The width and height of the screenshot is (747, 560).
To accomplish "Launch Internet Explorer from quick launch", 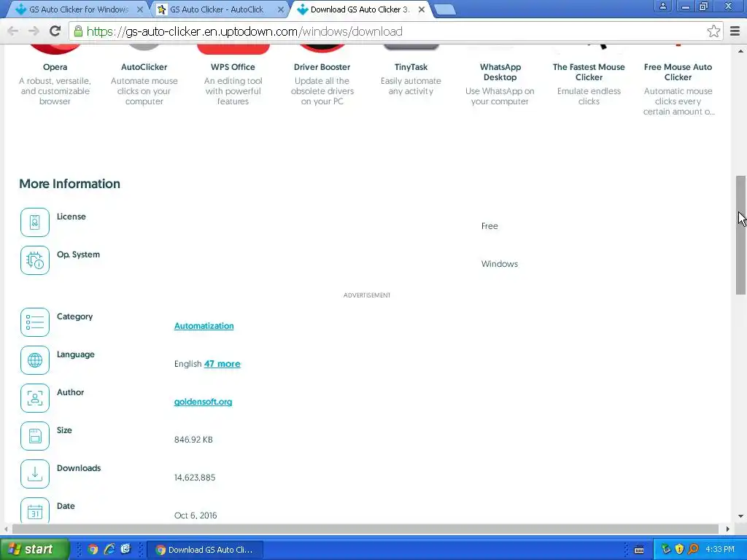I will [x=109, y=550].
